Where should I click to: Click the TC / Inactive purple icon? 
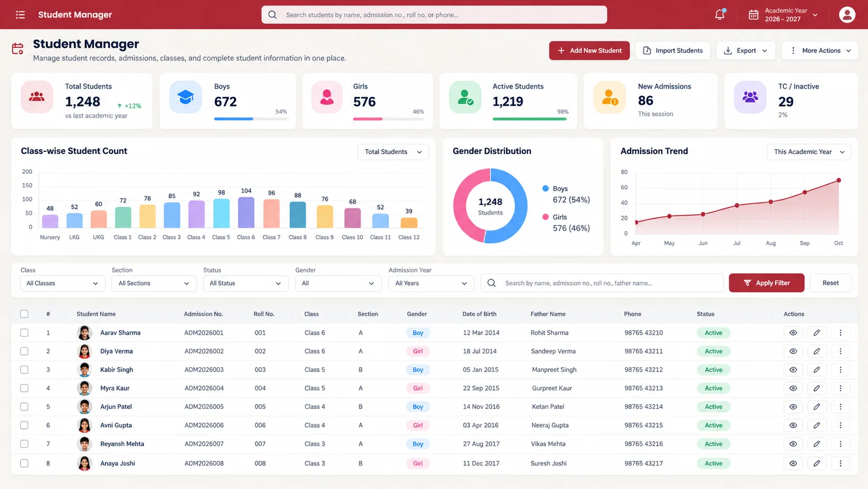tap(750, 97)
